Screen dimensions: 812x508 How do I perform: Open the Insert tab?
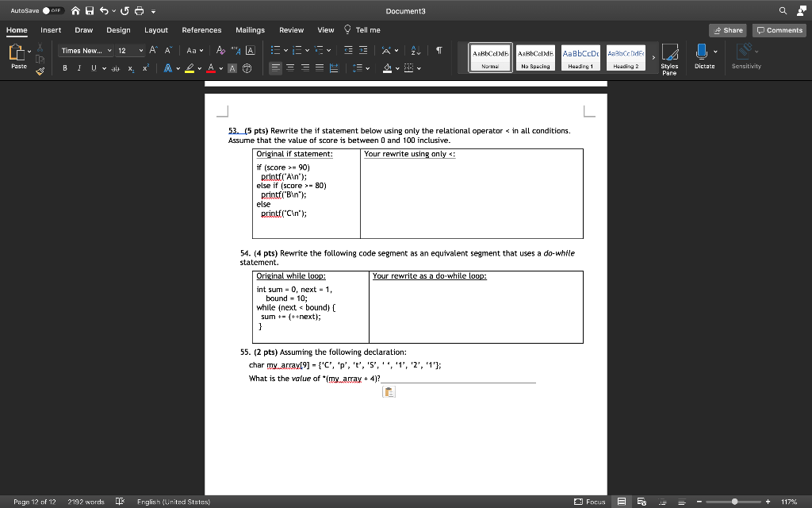(x=51, y=30)
